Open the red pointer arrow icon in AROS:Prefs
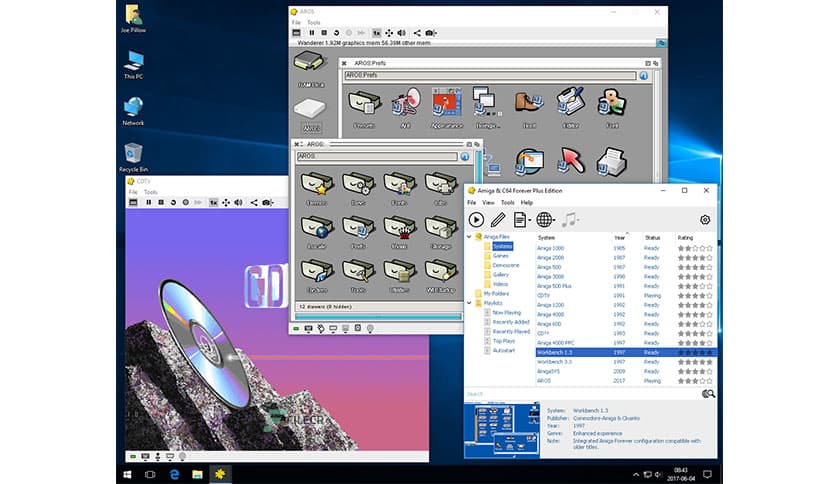 point(570,162)
